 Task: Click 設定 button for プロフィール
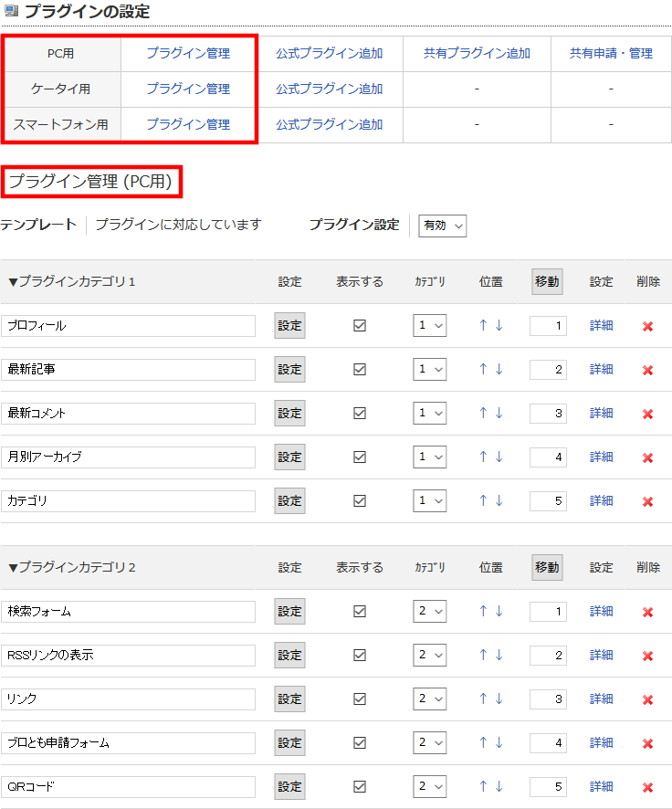point(289,326)
